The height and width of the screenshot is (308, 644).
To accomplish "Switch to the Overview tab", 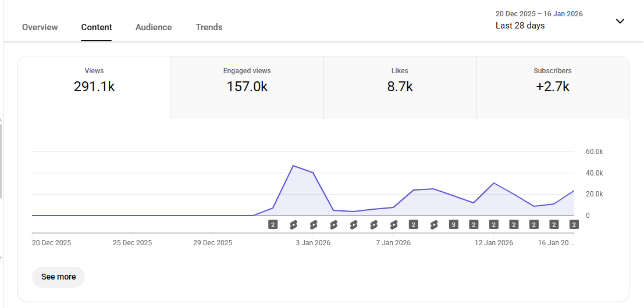I will tap(40, 27).
